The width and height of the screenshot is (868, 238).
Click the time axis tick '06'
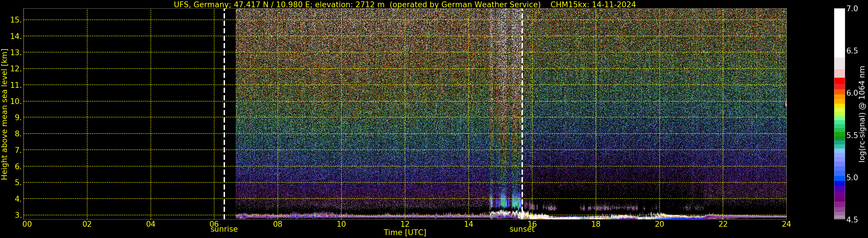(x=214, y=224)
